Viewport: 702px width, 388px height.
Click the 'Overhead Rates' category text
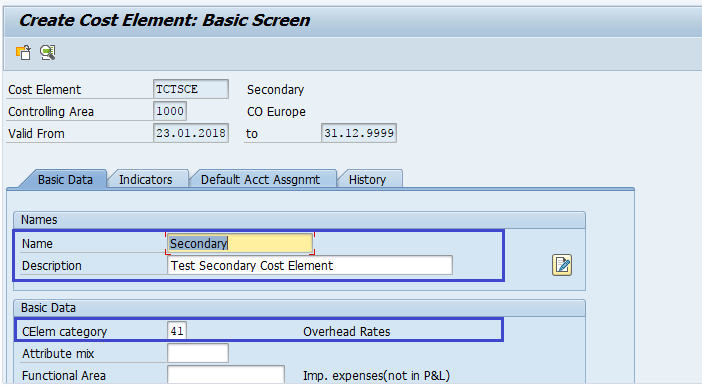(x=347, y=332)
